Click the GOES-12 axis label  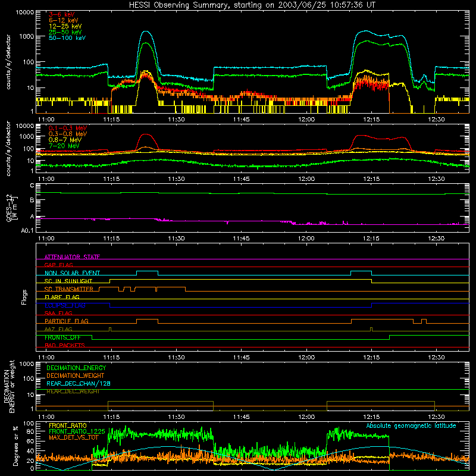[x=12, y=208]
